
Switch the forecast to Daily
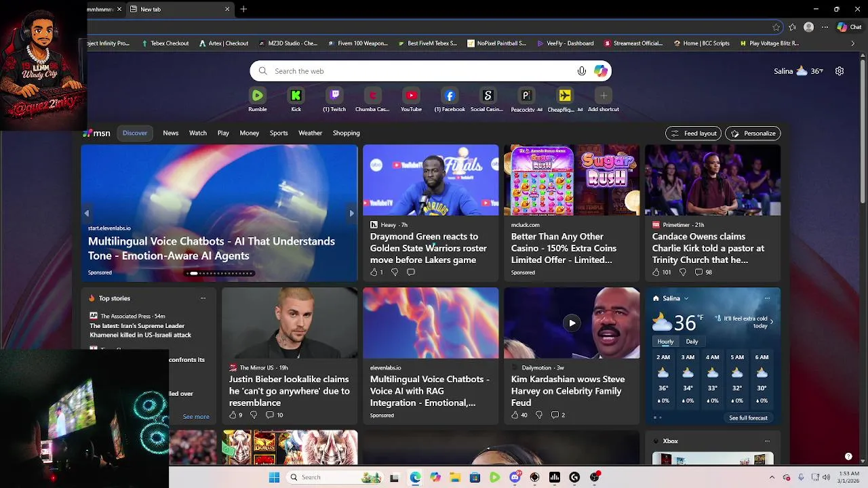point(692,342)
